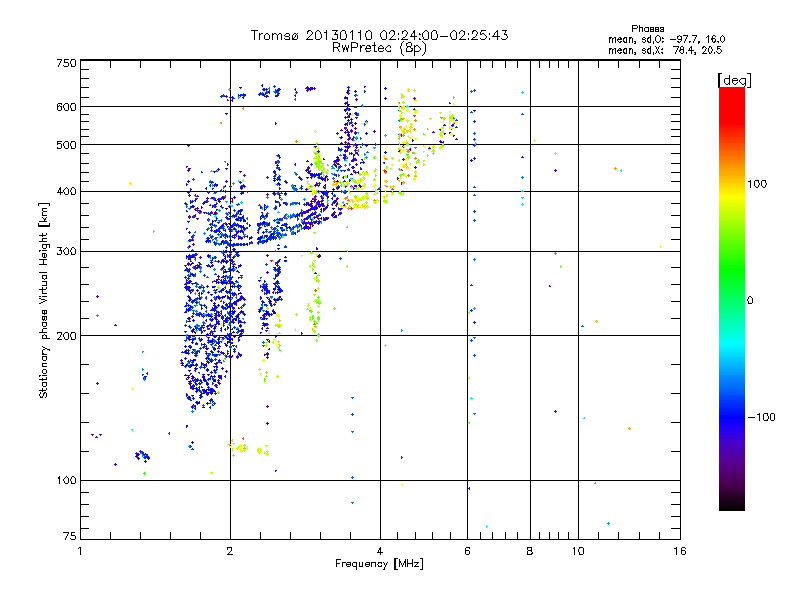Click the 'mean, sd,O: -97.7, 16.0' statistic
The image size is (800, 600).
coord(666,39)
